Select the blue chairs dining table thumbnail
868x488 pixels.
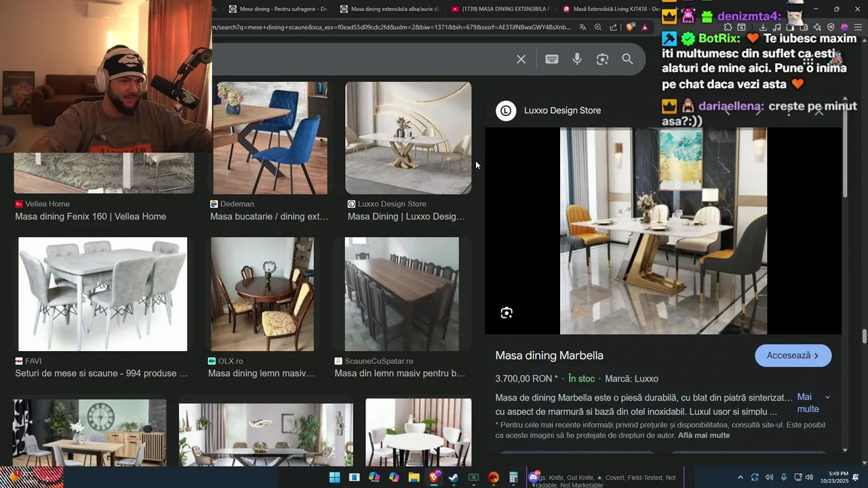(x=270, y=138)
